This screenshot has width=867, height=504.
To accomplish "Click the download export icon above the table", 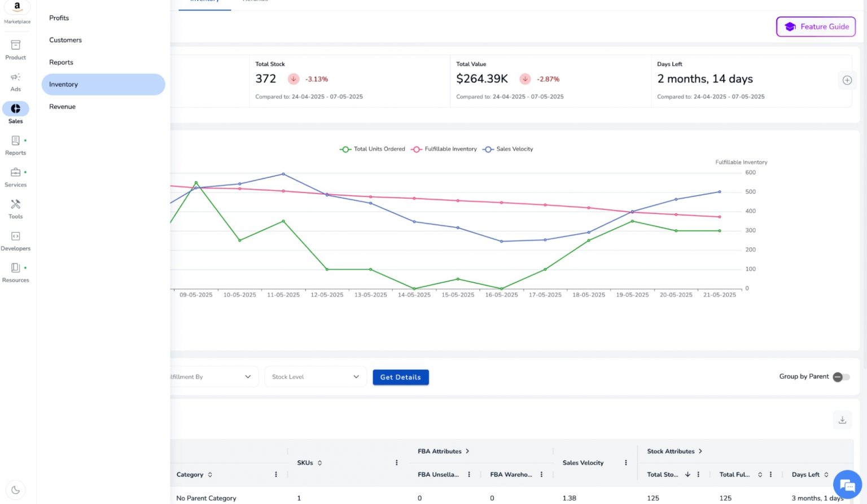I will pyautogui.click(x=842, y=420).
